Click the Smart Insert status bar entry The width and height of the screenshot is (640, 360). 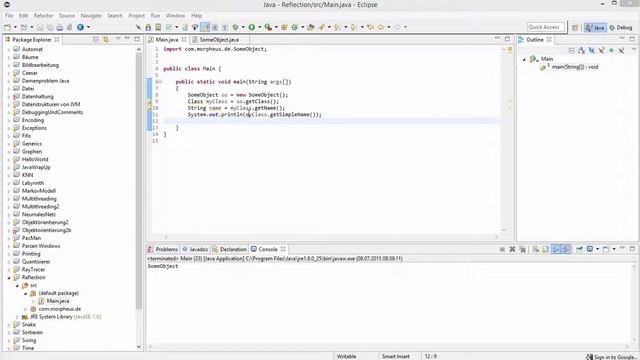[x=396, y=357]
